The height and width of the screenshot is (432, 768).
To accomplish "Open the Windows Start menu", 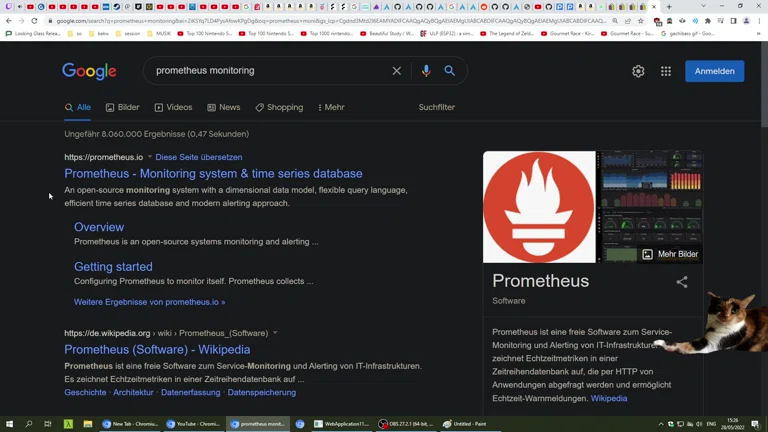I will [9, 424].
